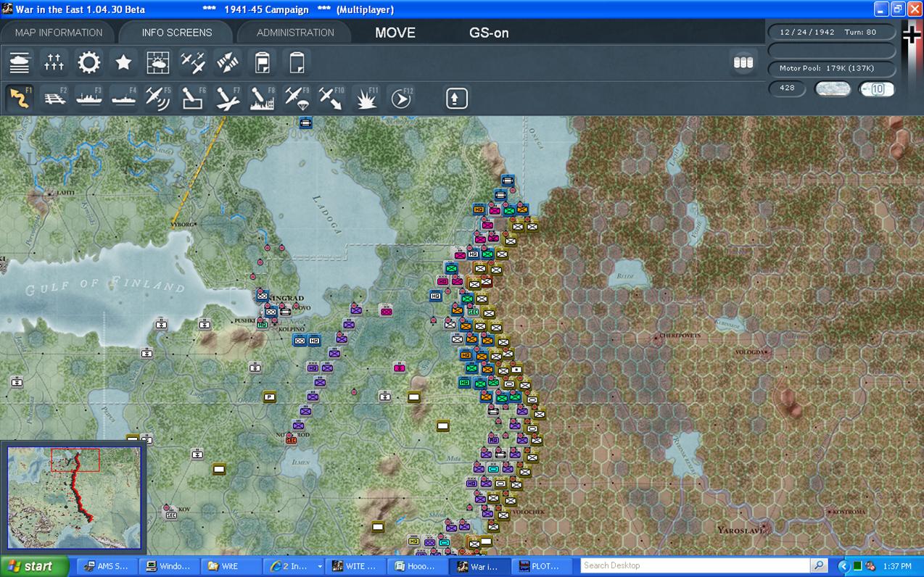Switch to the Map Information tab
The image size is (924, 577).
[59, 33]
